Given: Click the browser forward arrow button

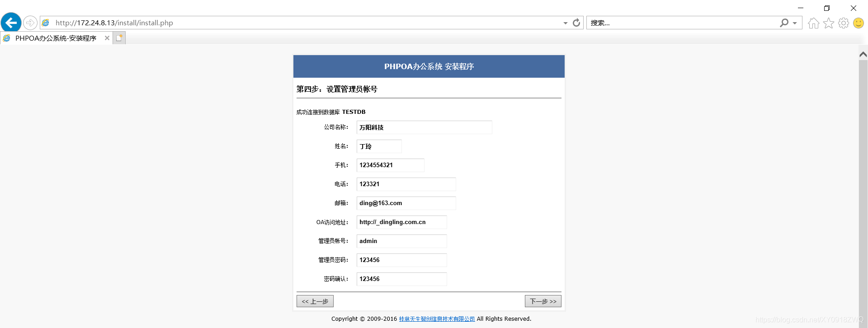Looking at the screenshot, I should point(30,23).
